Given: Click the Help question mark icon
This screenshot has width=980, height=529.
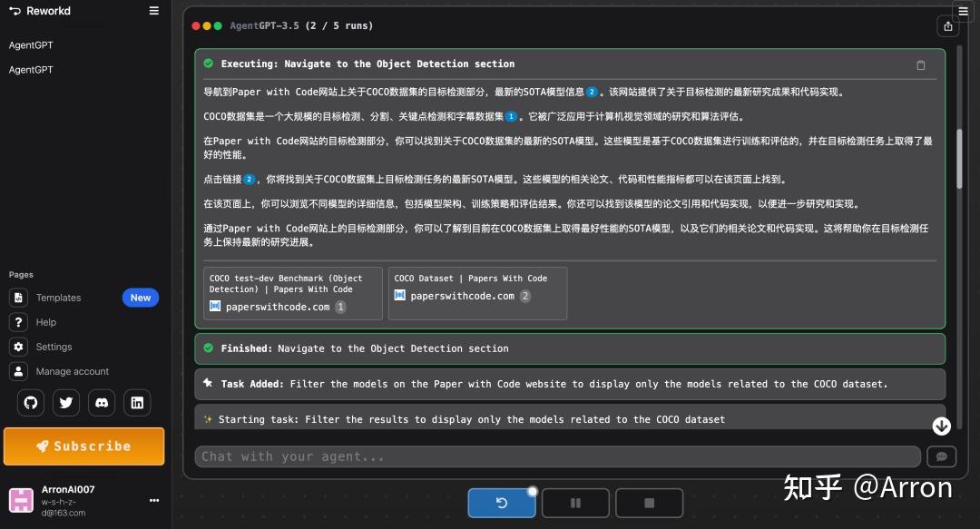Looking at the screenshot, I should 19,322.
